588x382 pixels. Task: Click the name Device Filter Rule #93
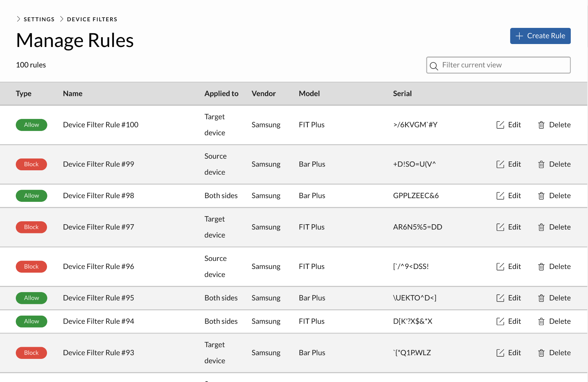(98, 353)
